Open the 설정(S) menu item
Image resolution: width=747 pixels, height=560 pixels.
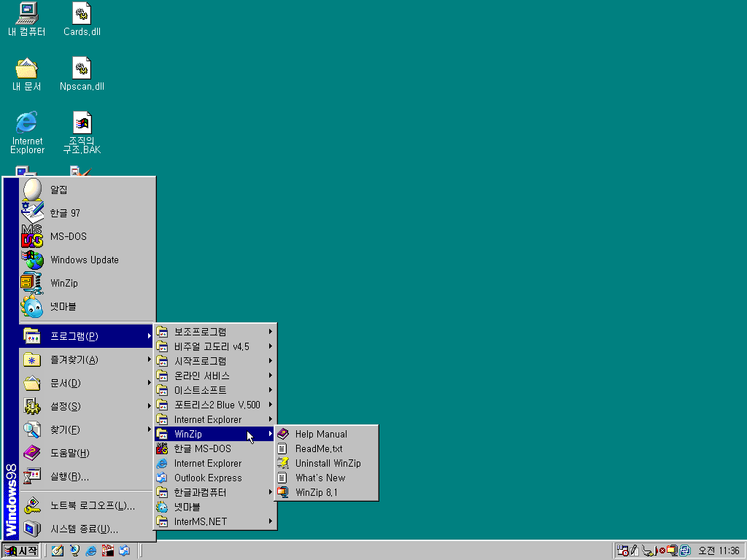coord(88,406)
